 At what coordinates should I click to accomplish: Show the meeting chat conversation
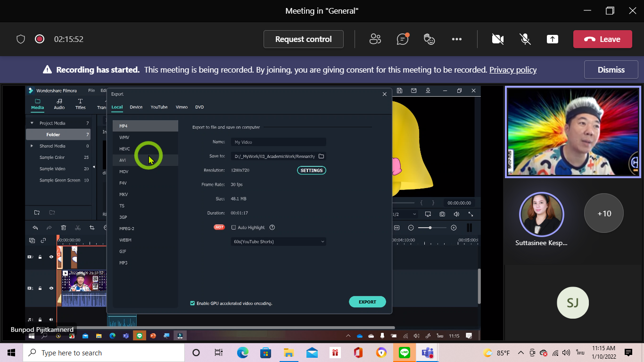pos(403,39)
